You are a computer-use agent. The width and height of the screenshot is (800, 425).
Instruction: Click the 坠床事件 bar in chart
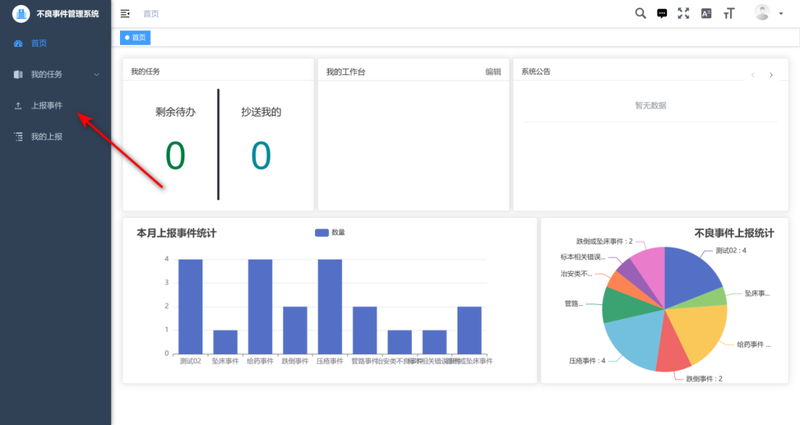tap(225, 342)
